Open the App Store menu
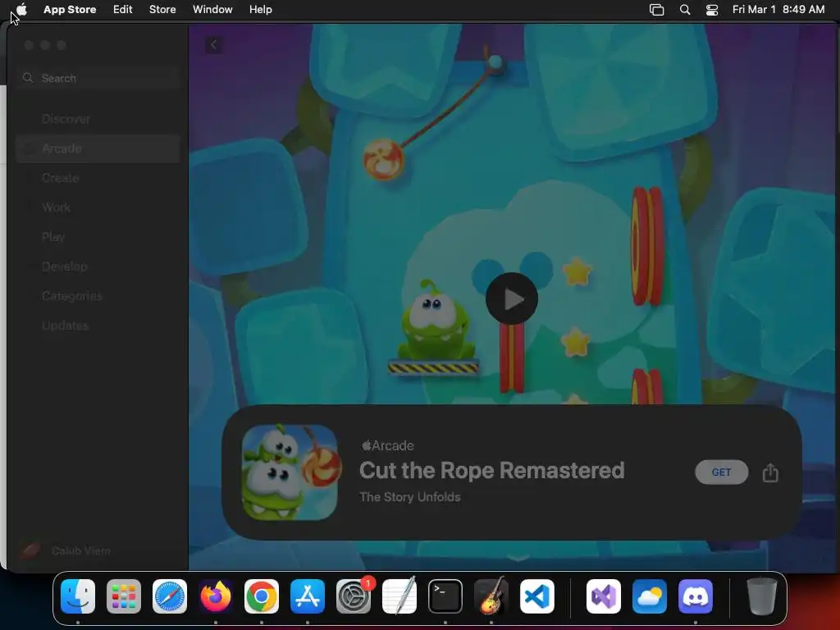The height and width of the screenshot is (630, 840). pyautogui.click(x=70, y=9)
